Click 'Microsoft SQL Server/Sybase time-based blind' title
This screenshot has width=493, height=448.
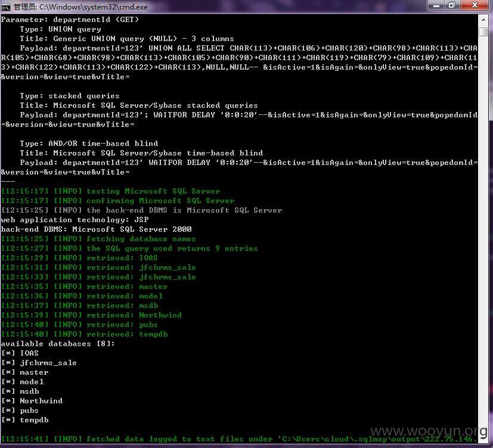coord(158,153)
